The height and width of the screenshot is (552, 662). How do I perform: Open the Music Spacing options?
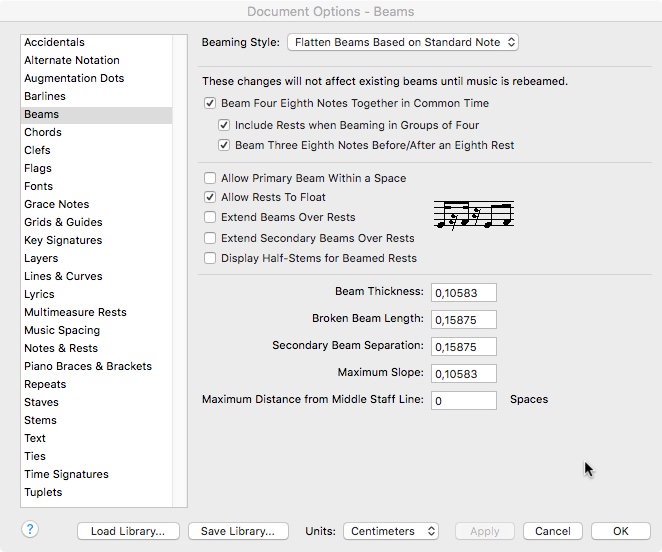pyautogui.click(x=62, y=330)
